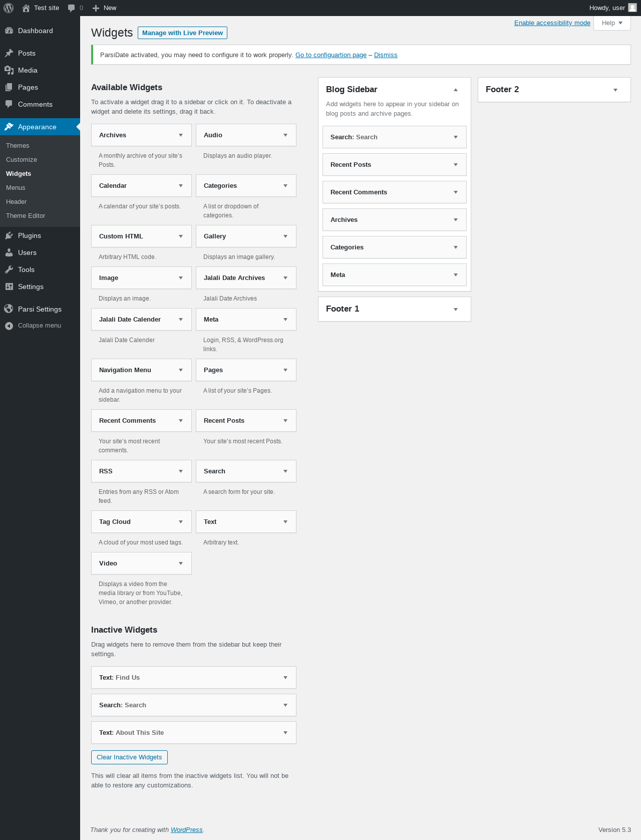Click the home icon beside Test site
Image resolution: width=641 pixels, height=840 pixels.
[x=26, y=8]
